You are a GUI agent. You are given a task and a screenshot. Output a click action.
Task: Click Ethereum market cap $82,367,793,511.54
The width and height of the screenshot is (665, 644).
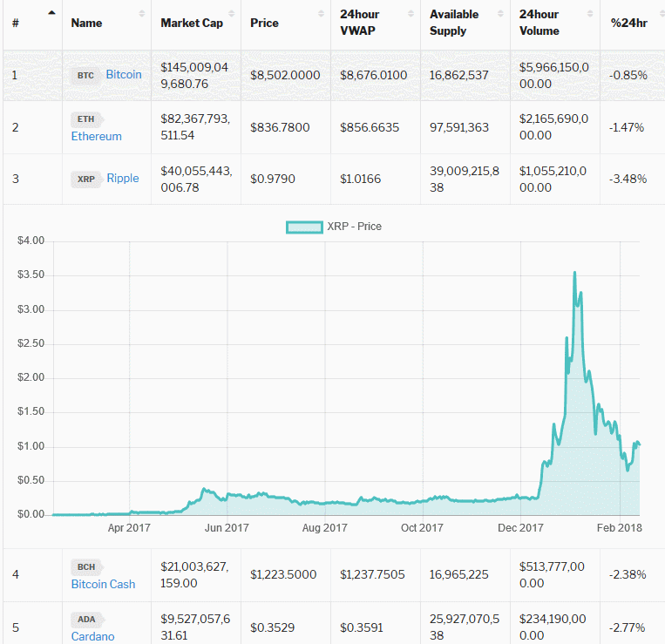tap(195, 127)
